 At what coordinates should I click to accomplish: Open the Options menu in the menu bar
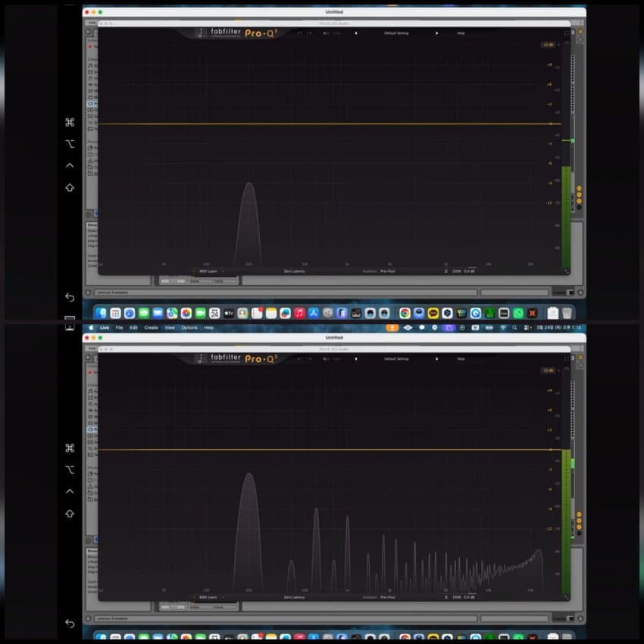point(189,327)
